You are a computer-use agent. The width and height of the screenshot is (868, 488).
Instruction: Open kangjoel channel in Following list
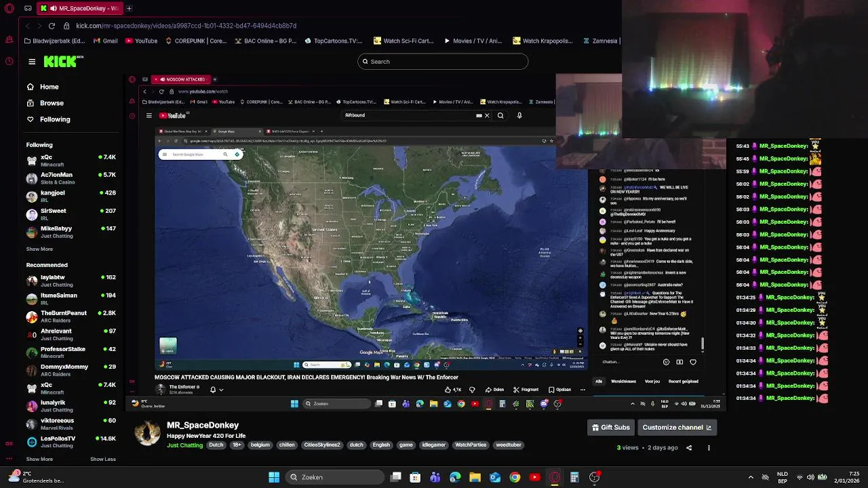71,196
